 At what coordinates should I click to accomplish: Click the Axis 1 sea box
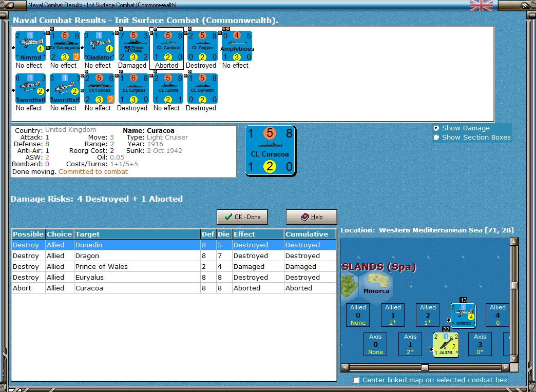(410, 344)
